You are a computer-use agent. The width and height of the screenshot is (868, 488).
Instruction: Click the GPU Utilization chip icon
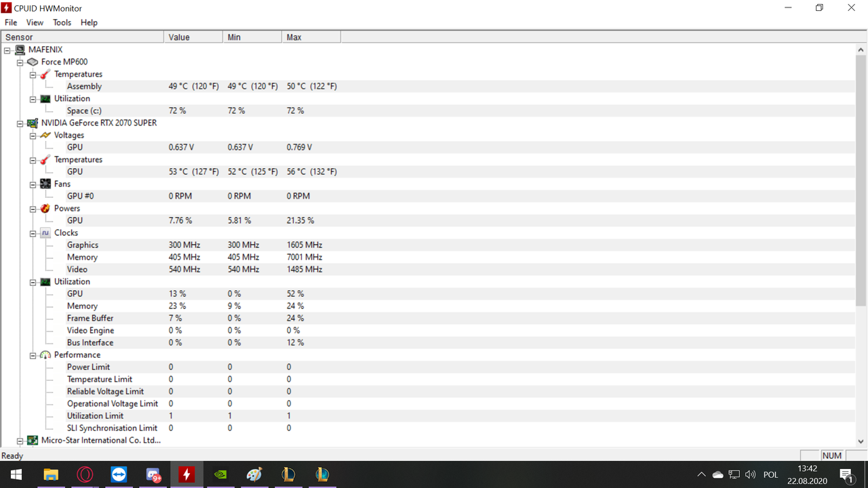[45, 281]
